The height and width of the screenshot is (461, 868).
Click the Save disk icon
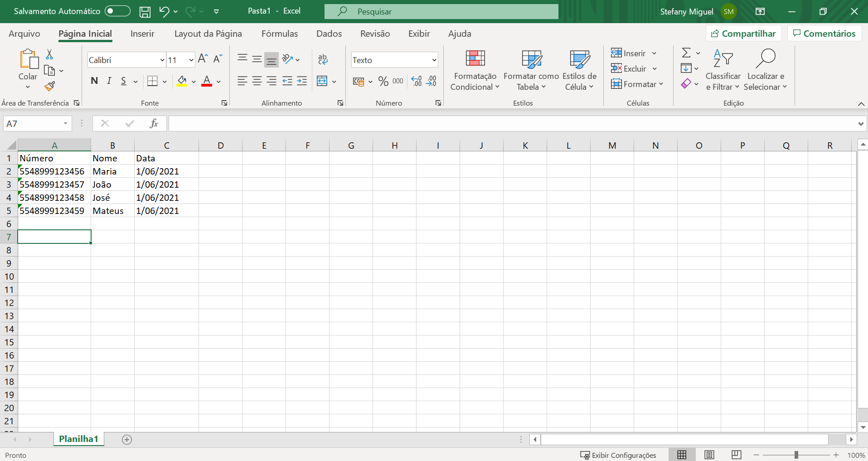pyautogui.click(x=145, y=12)
